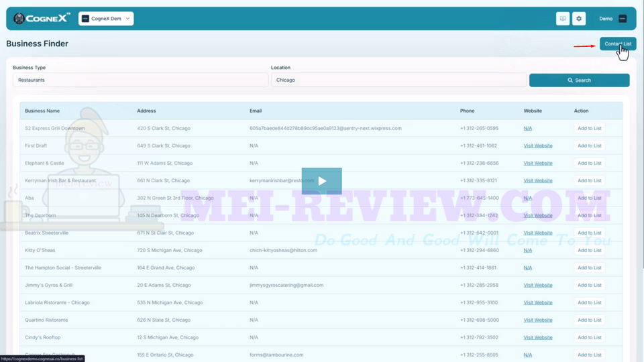Viewport: 644px width, 362px height.
Task: Select address 420 S Clark St, Chicago
Action: coord(164,129)
